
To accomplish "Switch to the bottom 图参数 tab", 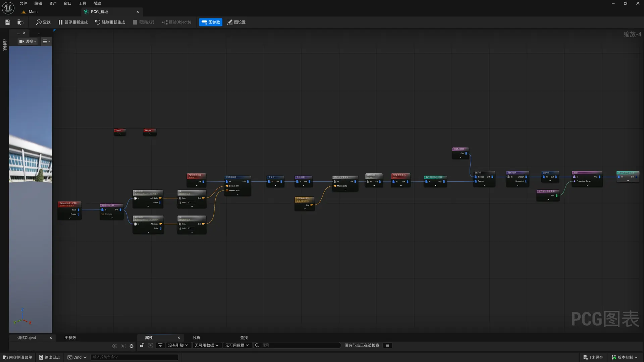I will pos(70,338).
